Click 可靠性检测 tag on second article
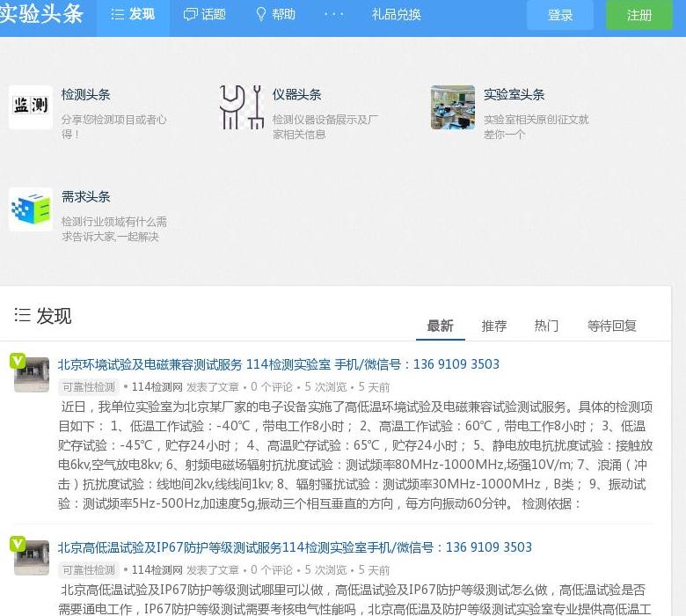The height and width of the screenshot is (616, 686). (89, 570)
